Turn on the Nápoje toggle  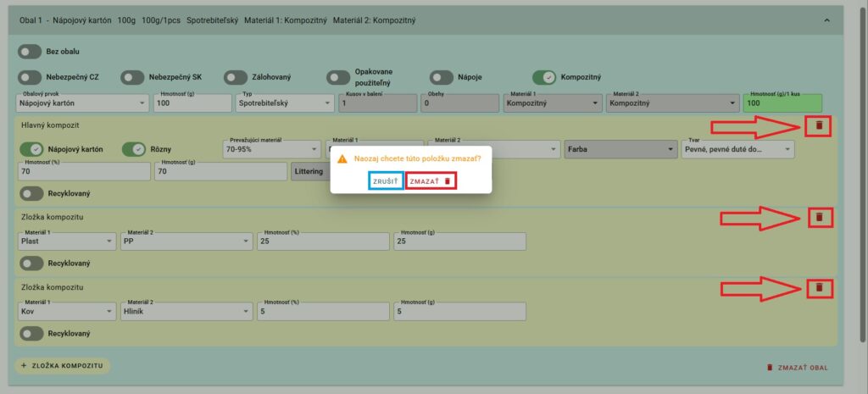click(442, 77)
